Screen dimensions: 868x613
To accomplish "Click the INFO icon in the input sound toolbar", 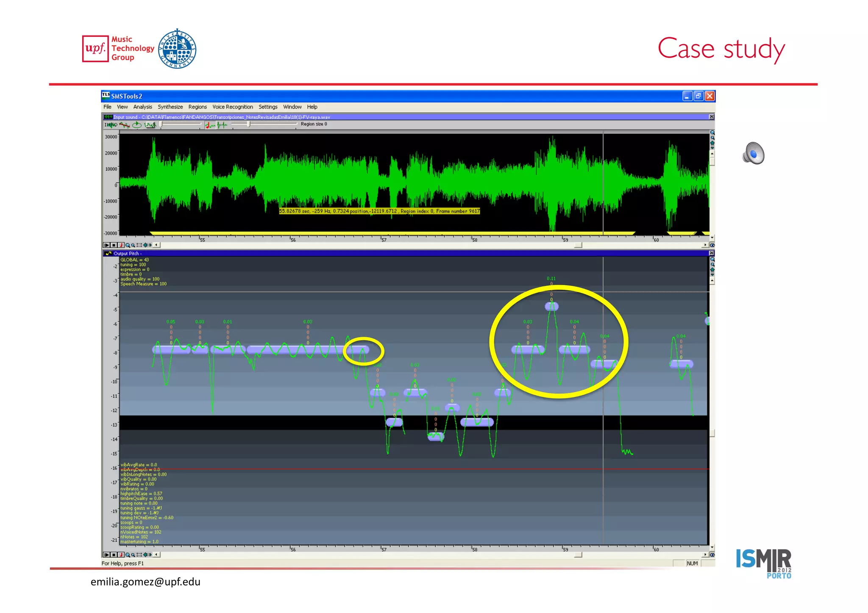I will click(111, 125).
